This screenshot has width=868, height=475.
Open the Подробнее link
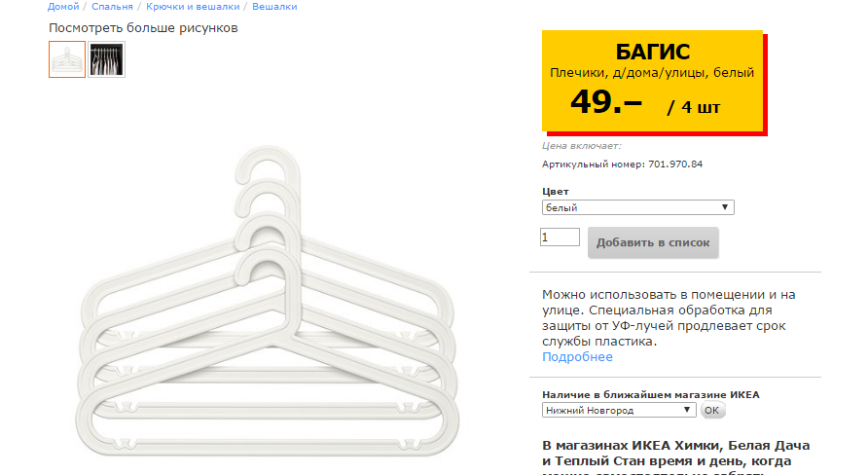(x=577, y=357)
